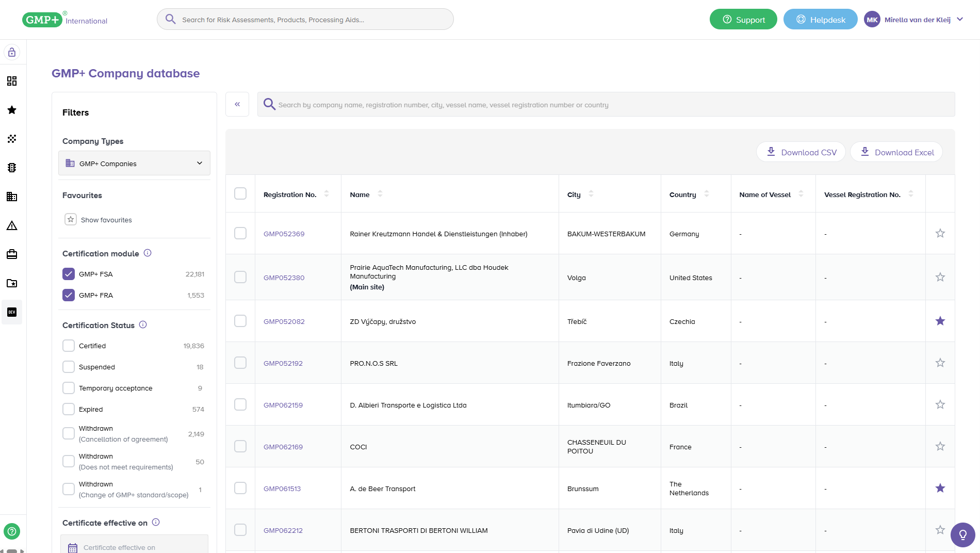Enable the Certified status filter

tap(69, 346)
